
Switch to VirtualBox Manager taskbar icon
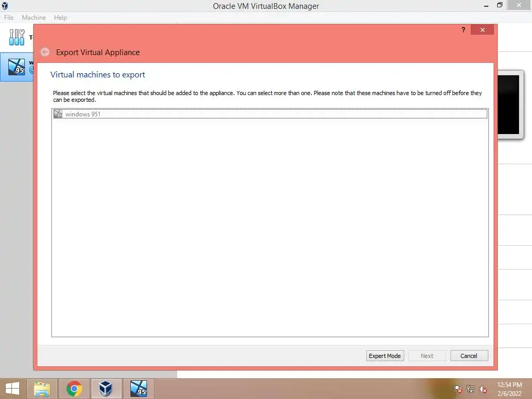click(106, 389)
